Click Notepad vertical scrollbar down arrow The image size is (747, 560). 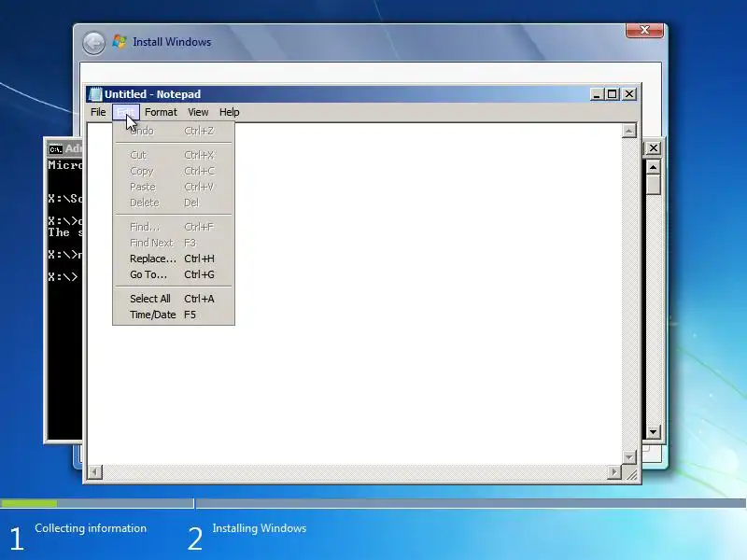628,457
